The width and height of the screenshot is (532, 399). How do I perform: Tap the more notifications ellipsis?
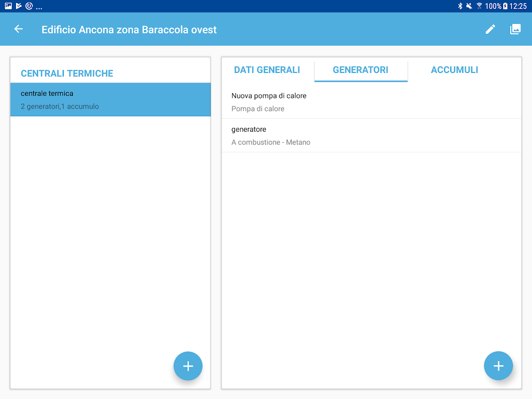click(39, 8)
